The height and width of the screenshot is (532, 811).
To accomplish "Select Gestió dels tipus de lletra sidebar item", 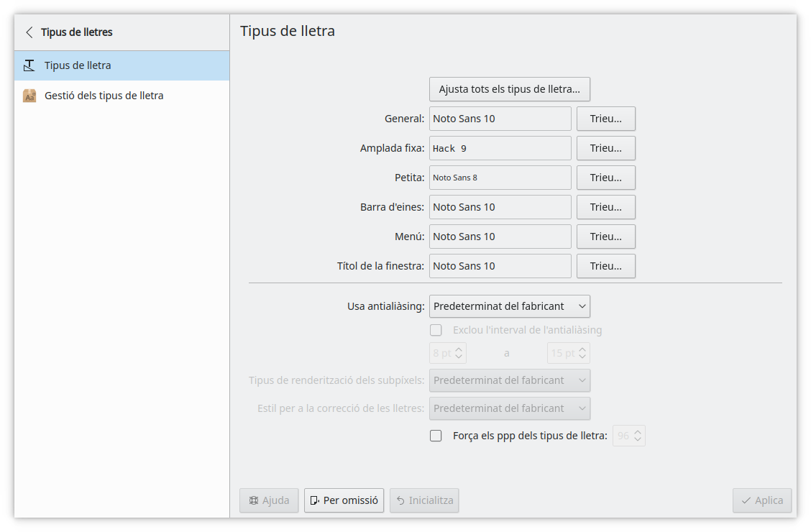I will click(x=104, y=96).
